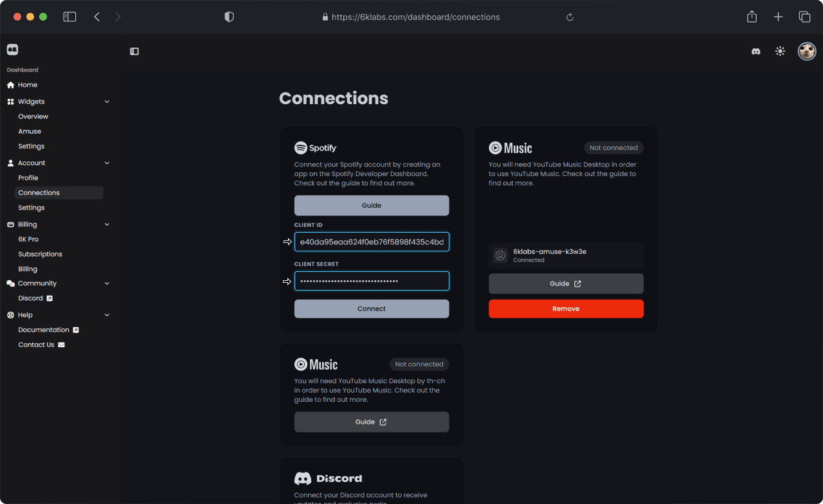The image size is (823, 504).
Task: Collapse the Account section chevron
Action: click(107, 163)
